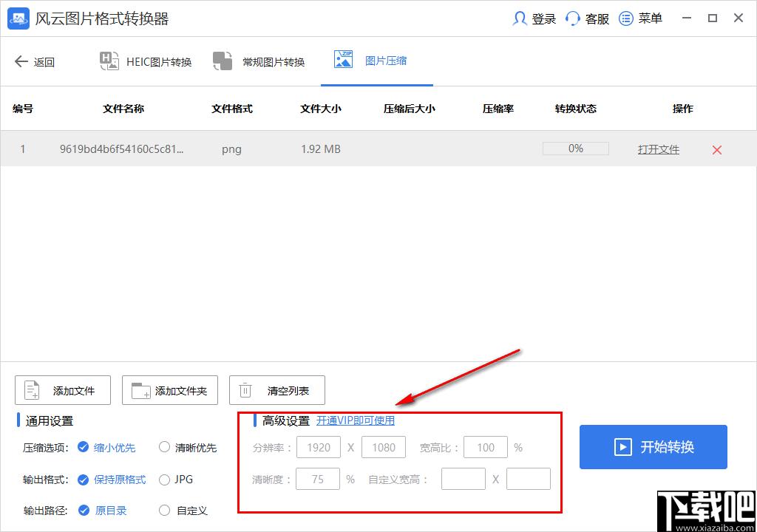
Task: Click the 1.92 MB size cell
Action: click(x=321, y=149)
